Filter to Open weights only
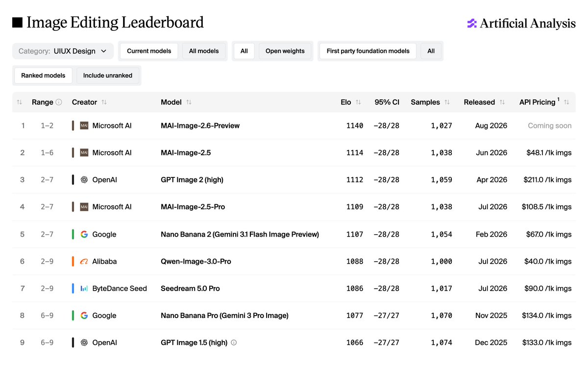 click(x=285, y=51)
